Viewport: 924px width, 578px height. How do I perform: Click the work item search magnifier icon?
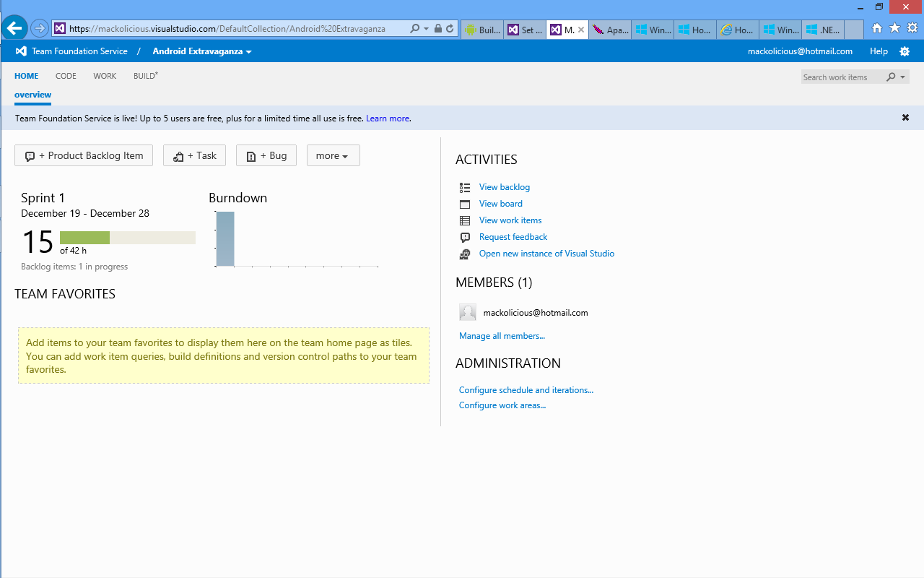pyautogui.click(x=891, y=77)
